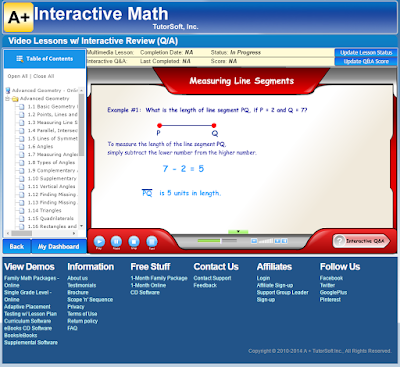This screenshot has height=367, width=400.
Task: Open lesson 1.16 Rectangles
Action: (53, 227)
